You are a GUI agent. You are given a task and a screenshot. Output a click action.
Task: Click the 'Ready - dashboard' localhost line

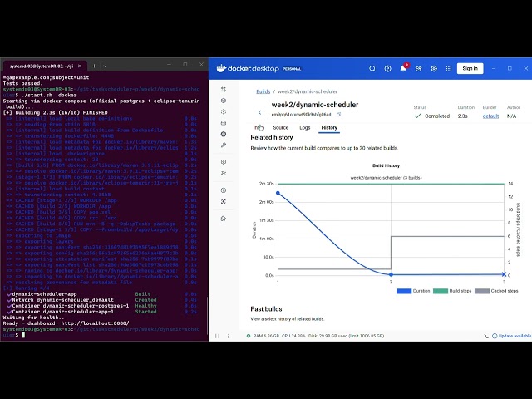(66, 323)
